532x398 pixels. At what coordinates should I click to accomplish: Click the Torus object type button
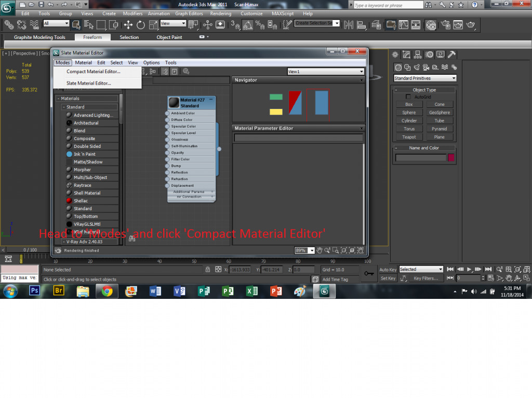[409, 129]
